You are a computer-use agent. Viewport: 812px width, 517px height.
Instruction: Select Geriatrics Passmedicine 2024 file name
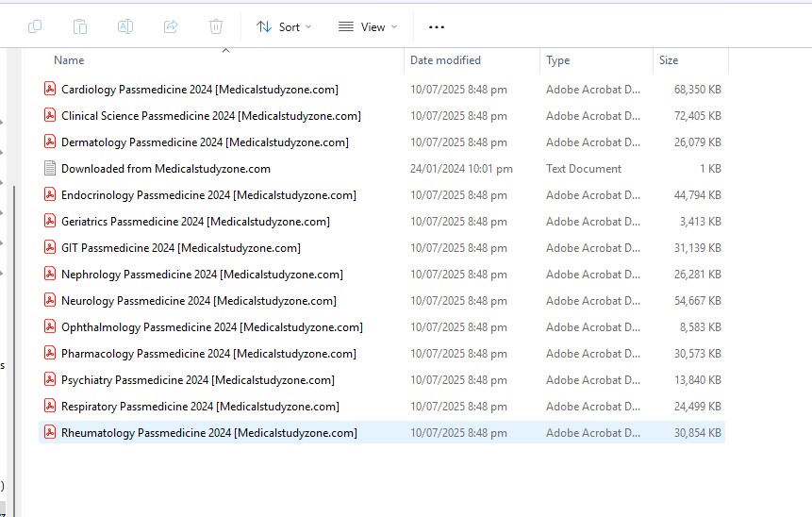point(196,222)
